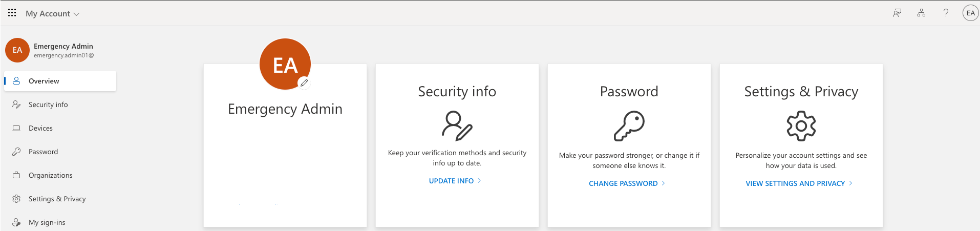This screenshot has height=231, width=980.
Task: Open the organization chart icon in header
Action: pos(921,13)
